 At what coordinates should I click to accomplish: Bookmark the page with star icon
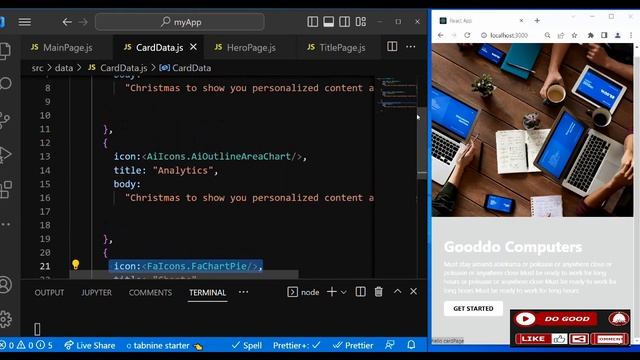point(574,36)
